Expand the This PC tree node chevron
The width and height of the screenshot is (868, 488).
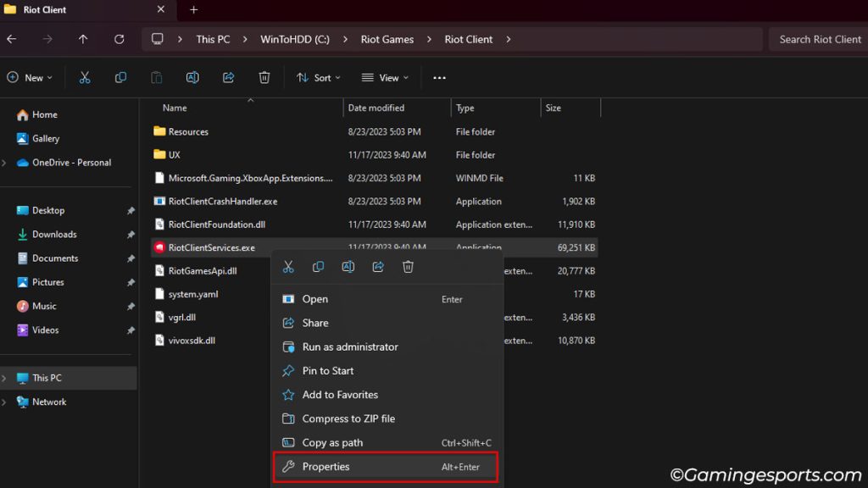pyautogui.click(x=4, y=378)
